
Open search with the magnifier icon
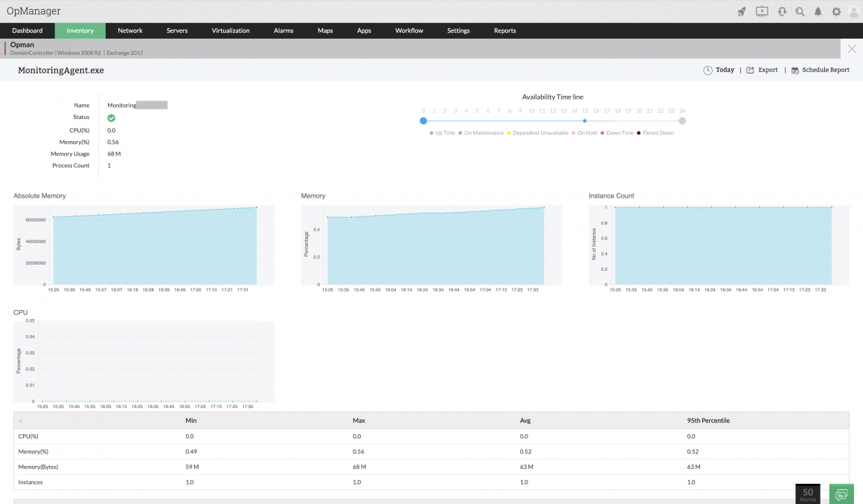[800, 11]
